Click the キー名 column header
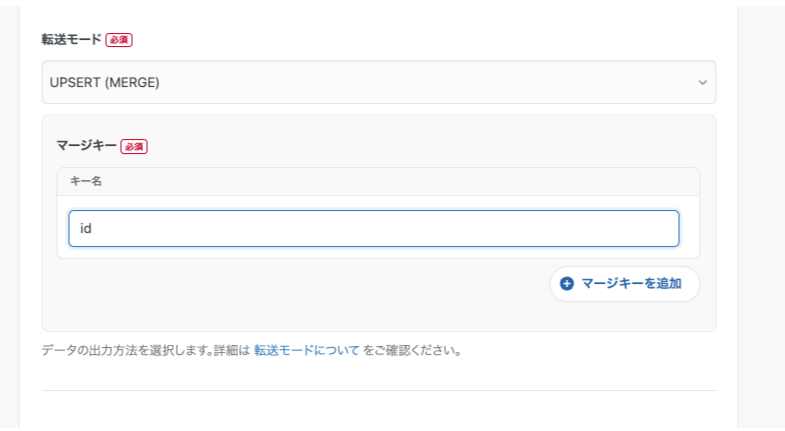This screenshot has height=431, width=785. click(85, 182)
